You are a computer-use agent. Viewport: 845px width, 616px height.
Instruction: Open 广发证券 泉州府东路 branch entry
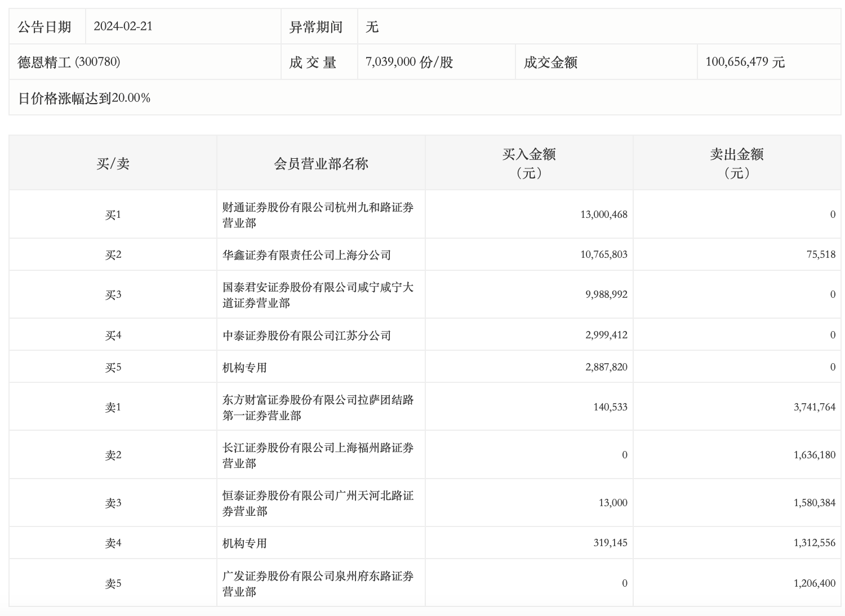pyautogui.click(x=318, y=583)
